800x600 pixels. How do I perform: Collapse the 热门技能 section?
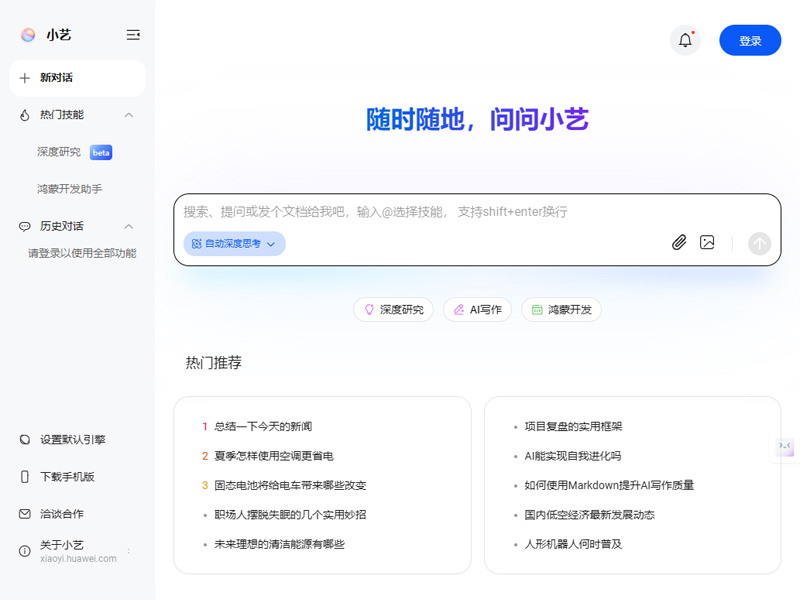pyautogui.click(x=128, y=115)
